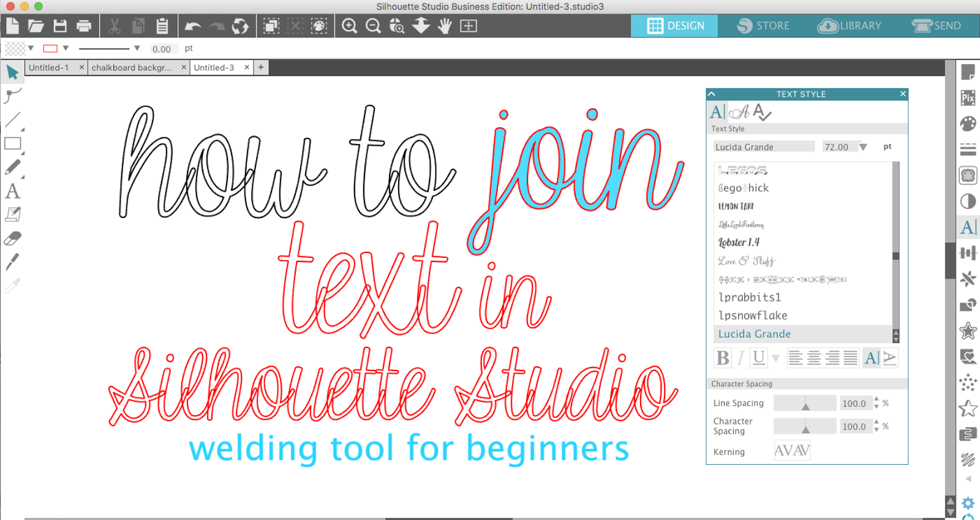Activate the Text tool in left toolbar
This screenshot has height=520, width=980.
(x=12, y=191)
